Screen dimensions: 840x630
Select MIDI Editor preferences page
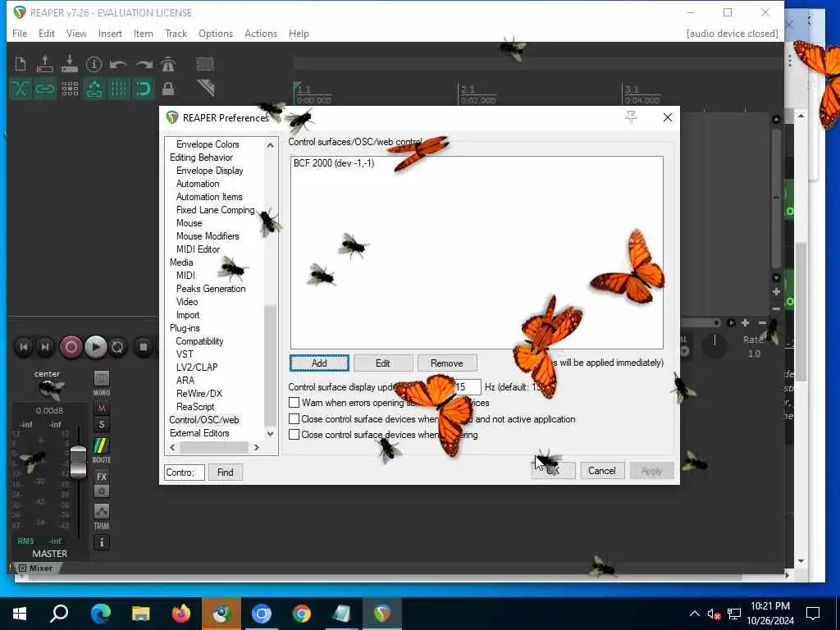point(198,249)
